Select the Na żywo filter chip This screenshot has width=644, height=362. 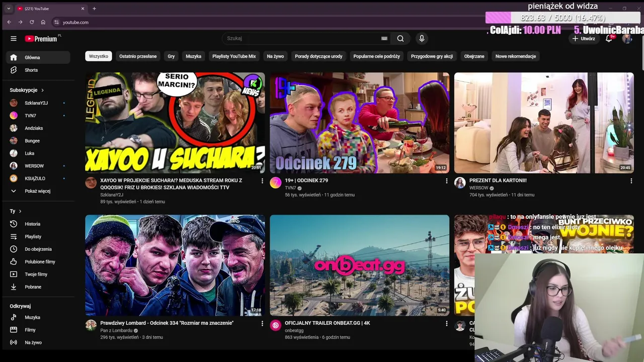(x=275, y=56)
